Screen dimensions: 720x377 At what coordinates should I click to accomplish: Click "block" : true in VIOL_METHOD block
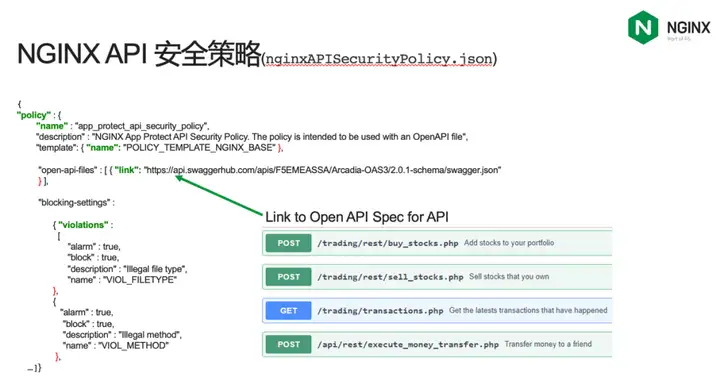coord(88,324)
